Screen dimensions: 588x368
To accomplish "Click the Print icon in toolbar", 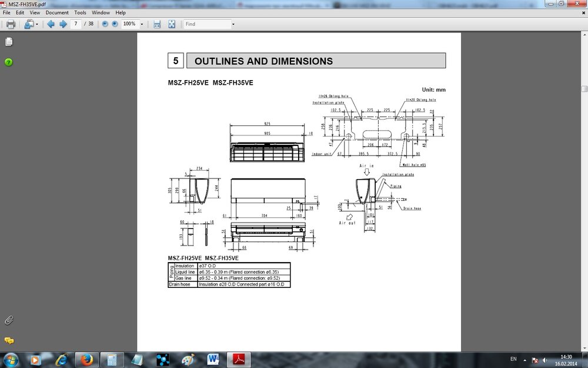I will tap(11, 24).
